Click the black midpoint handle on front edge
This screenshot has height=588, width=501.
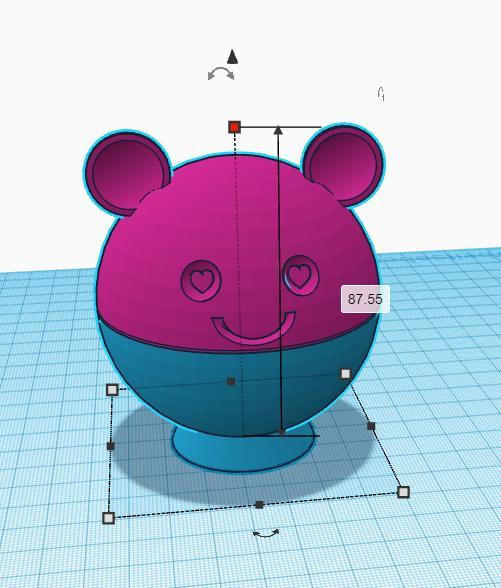click(259, 505)
